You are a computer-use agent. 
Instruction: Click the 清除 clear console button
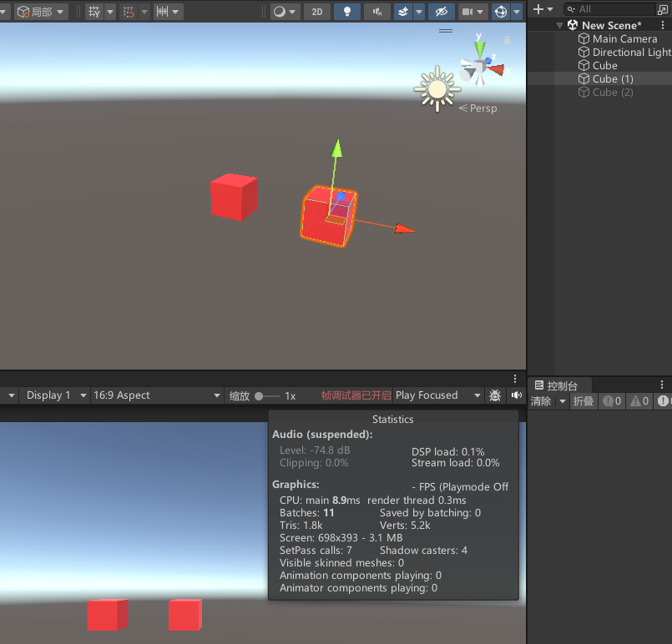pos(542,401)
